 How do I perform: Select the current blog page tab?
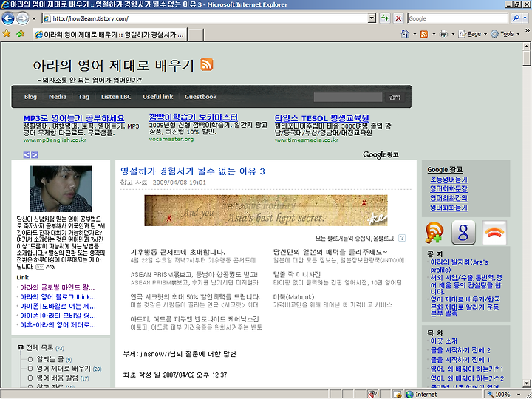[110, 34]
